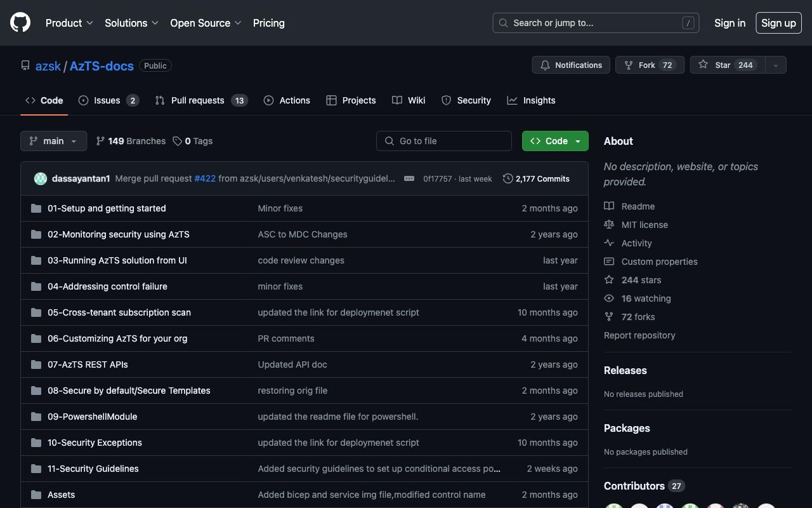Click Report repository link

pyautogui.click(x=639, y=335)
